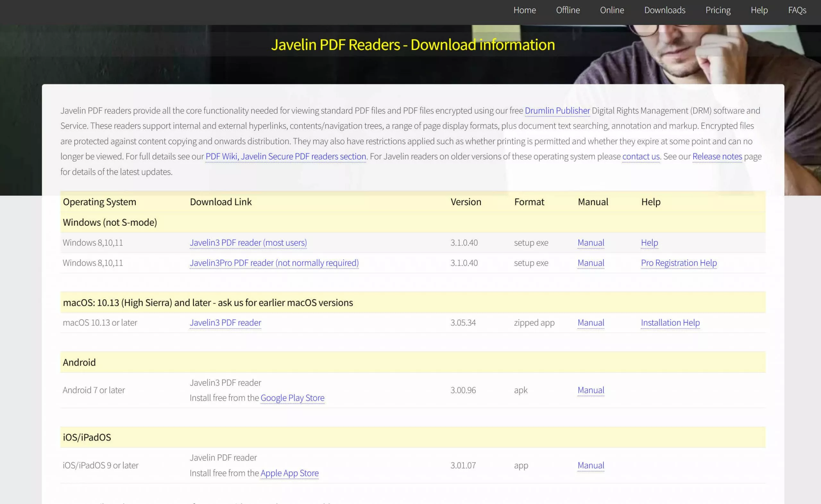The width and height of the screenshot is (821, 504).
Task: Click the Android section heading
Action: pyautogui.click(x=79, y=362)
